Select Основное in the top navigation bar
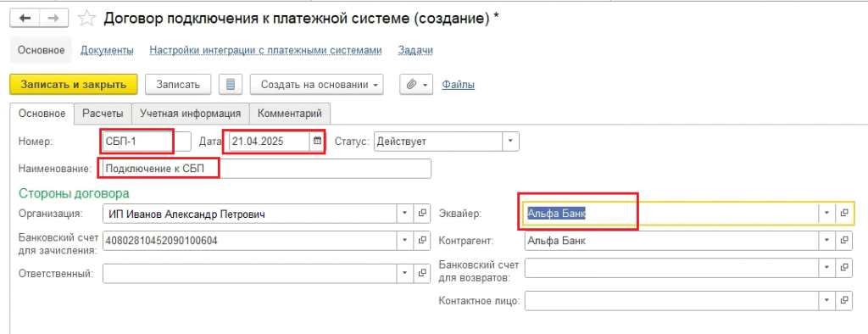868x334 pixels. [42, 50]
